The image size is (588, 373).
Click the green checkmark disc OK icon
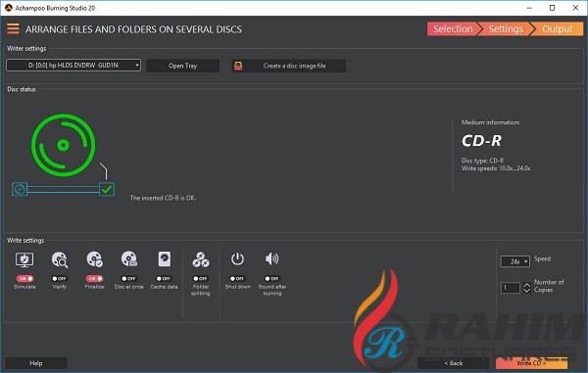(107, 189)
